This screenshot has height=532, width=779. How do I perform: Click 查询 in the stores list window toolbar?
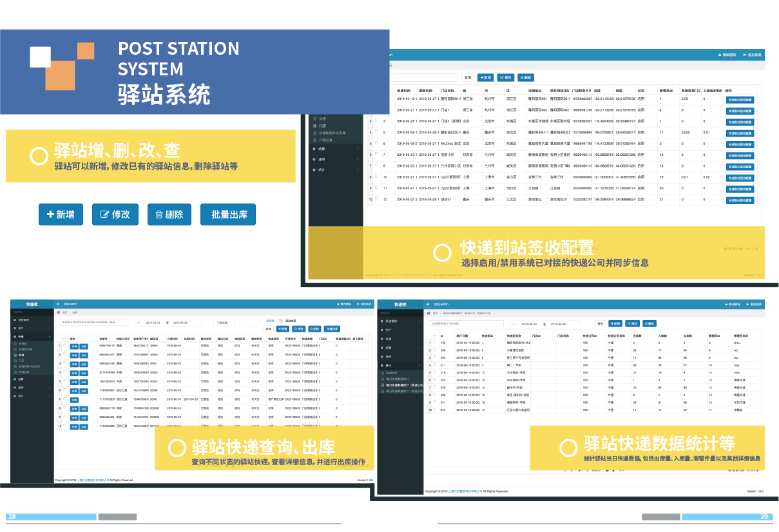[x=468, y=77]
